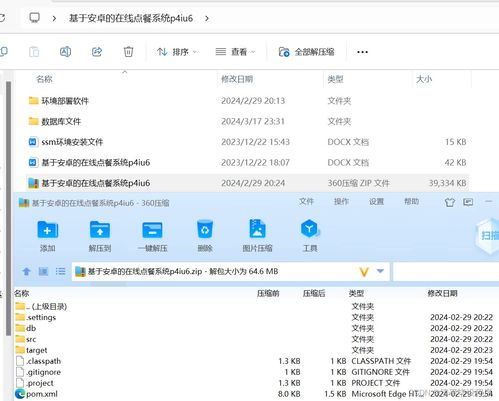The height and width of the screenshot is (401, 499).
Task: Sort by 类型 column in Explorer
Action: (335, 79)
